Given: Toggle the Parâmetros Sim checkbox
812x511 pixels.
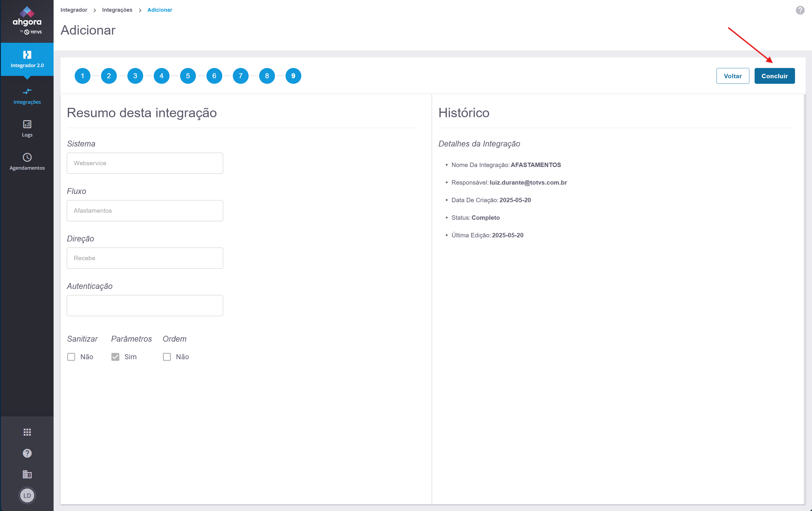Looking at the screenshot, I should pyautogui.click(x=115, y=357).
